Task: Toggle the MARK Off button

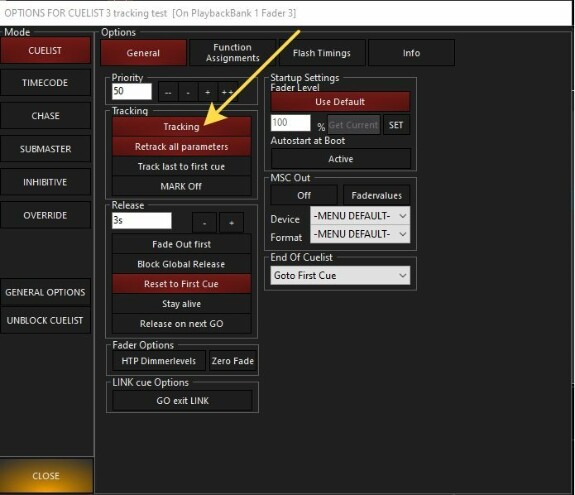Action: point(182,186)
